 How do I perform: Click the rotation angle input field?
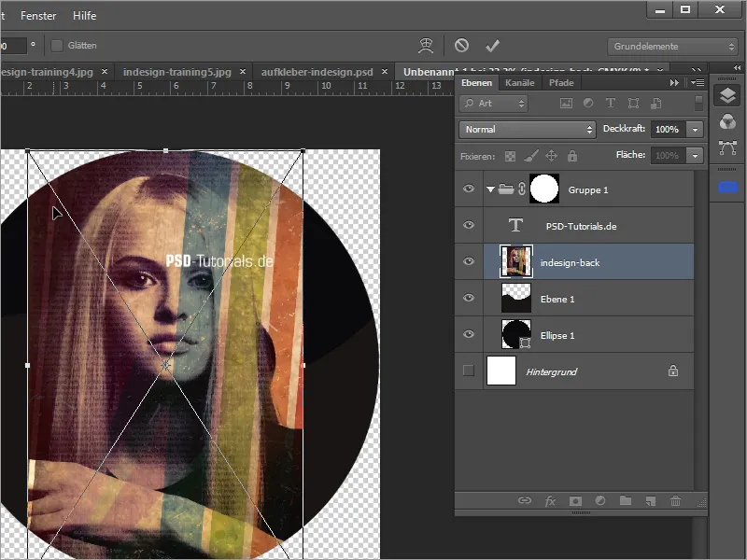12,46
